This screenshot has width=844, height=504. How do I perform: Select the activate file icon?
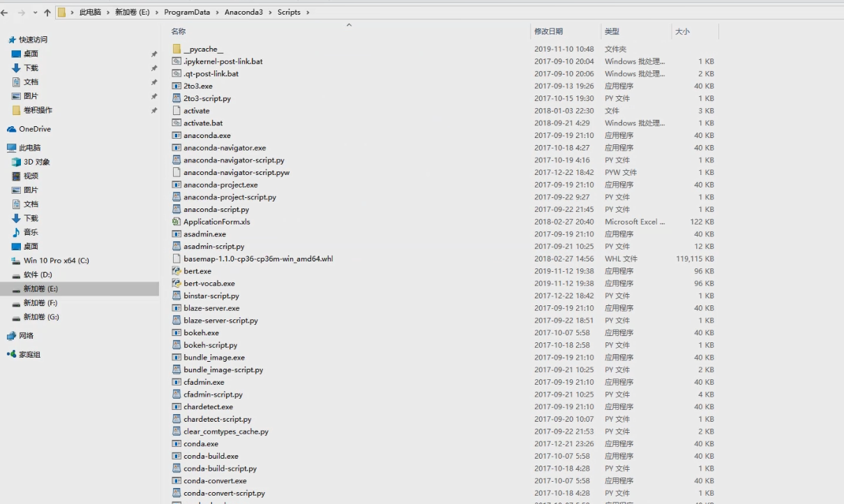(176, 111)
